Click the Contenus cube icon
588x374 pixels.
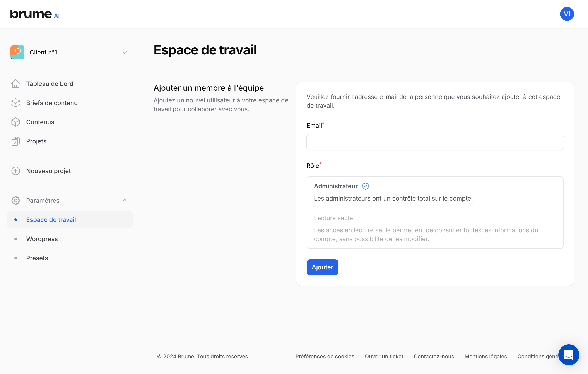(16, 122)
